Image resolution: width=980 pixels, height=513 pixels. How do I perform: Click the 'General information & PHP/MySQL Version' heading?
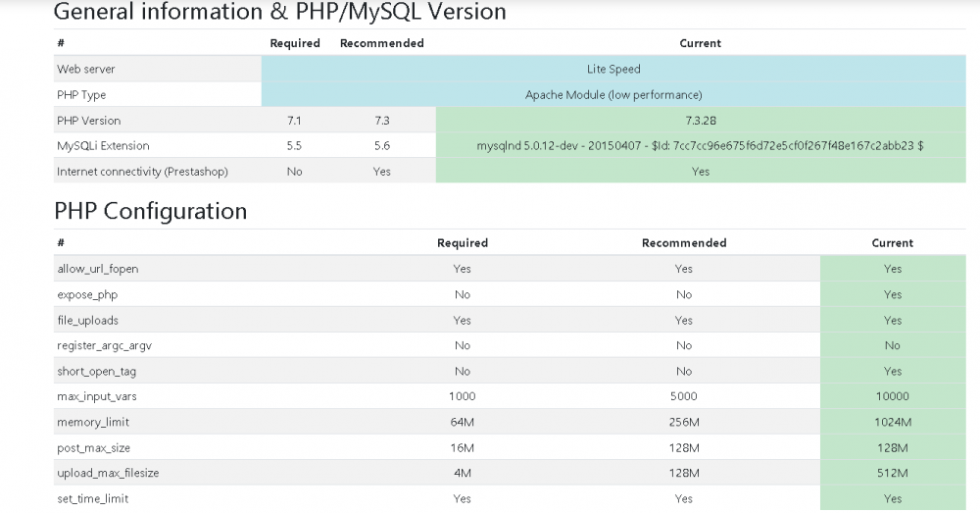point(279,13)
